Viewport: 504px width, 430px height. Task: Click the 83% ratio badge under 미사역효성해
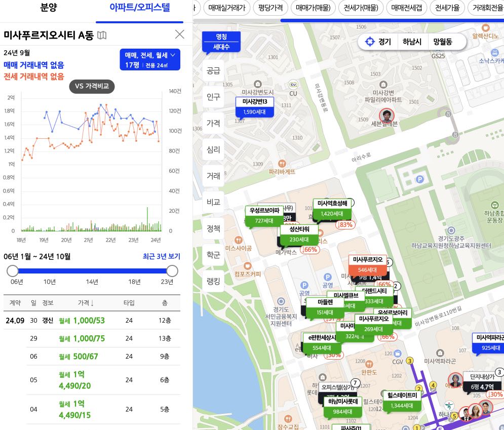point(345,225)
